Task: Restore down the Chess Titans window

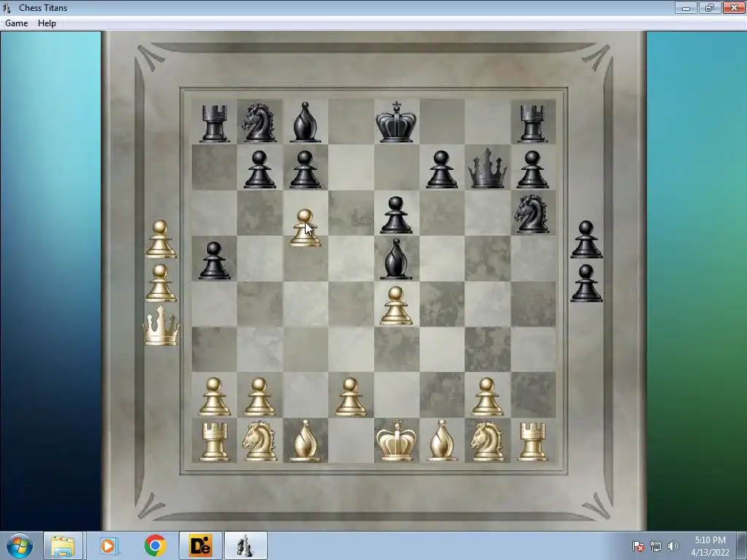Action: [x=709, y=7]
